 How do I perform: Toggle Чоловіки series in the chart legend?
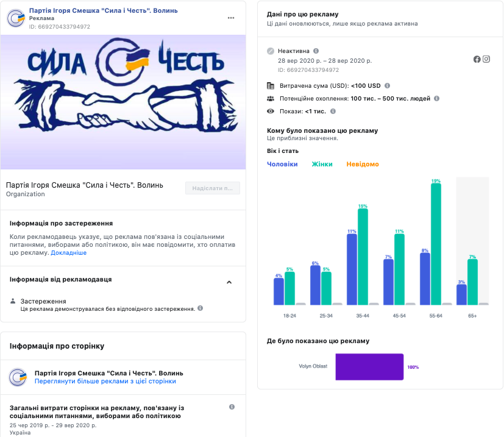coord(282,165)
